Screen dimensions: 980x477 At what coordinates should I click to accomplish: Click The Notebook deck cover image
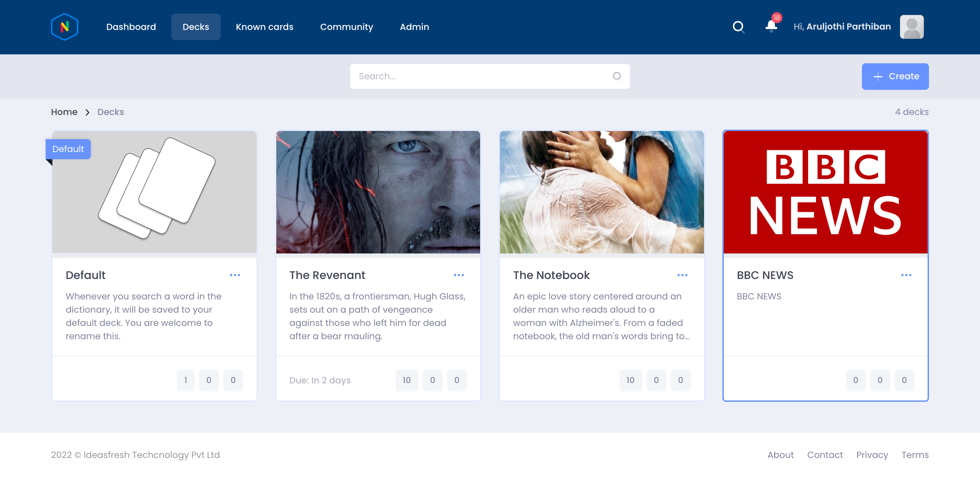602,192
